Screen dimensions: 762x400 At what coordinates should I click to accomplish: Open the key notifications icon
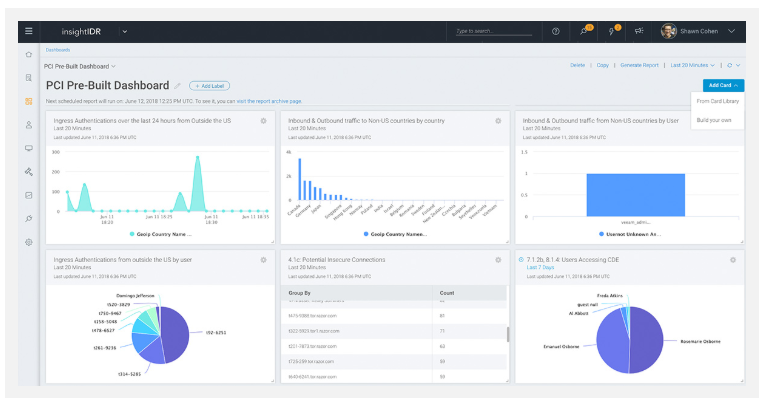584,31
